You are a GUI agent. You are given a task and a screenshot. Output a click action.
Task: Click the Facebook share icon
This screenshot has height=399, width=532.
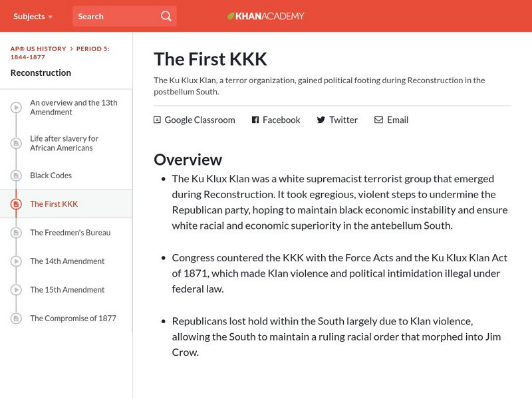point(255,120)
